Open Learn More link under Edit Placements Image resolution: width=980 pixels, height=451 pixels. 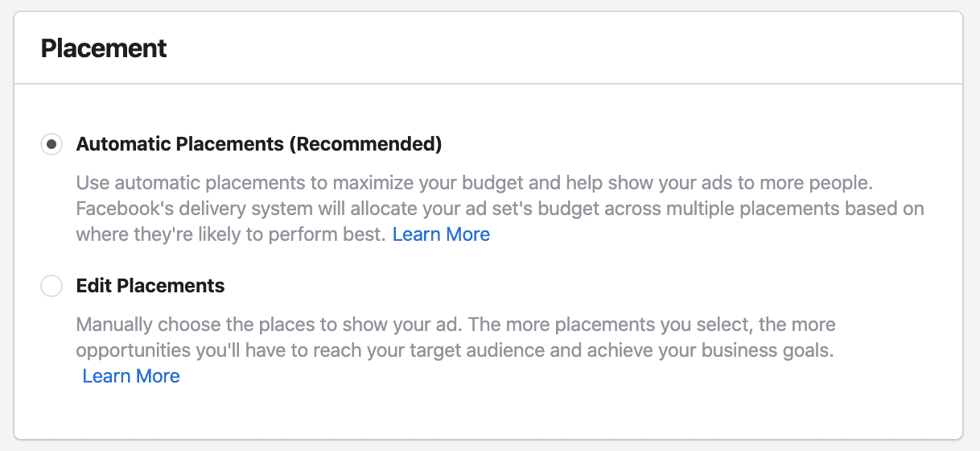[x=131, y=376]
